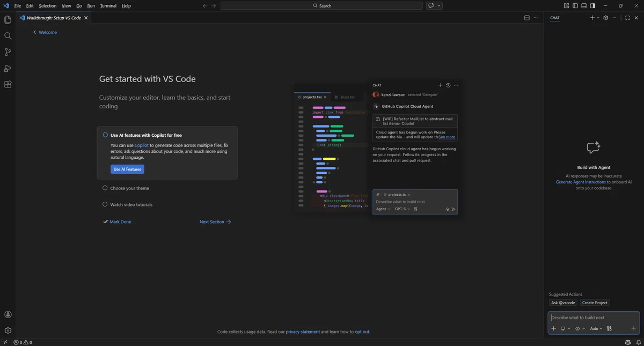Go forward with the title bar arrow
This screenshot has width=644, height=346.
214,6
